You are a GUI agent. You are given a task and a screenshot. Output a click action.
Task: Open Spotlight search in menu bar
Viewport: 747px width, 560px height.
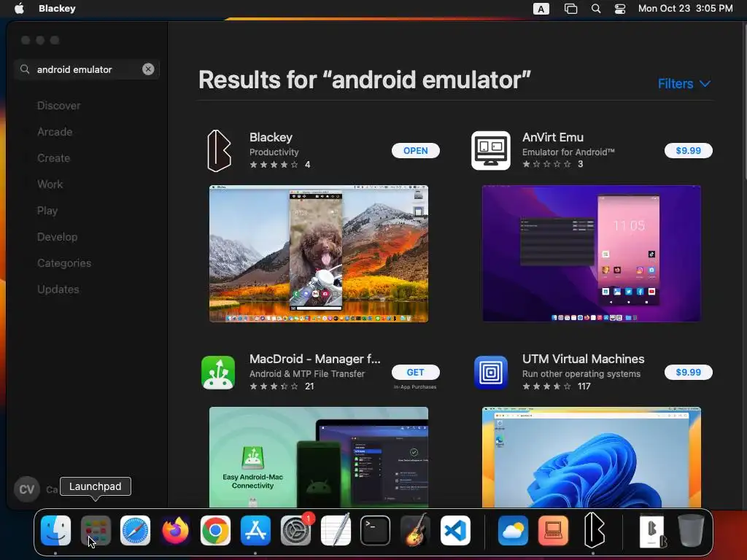(x=596, y=9)
